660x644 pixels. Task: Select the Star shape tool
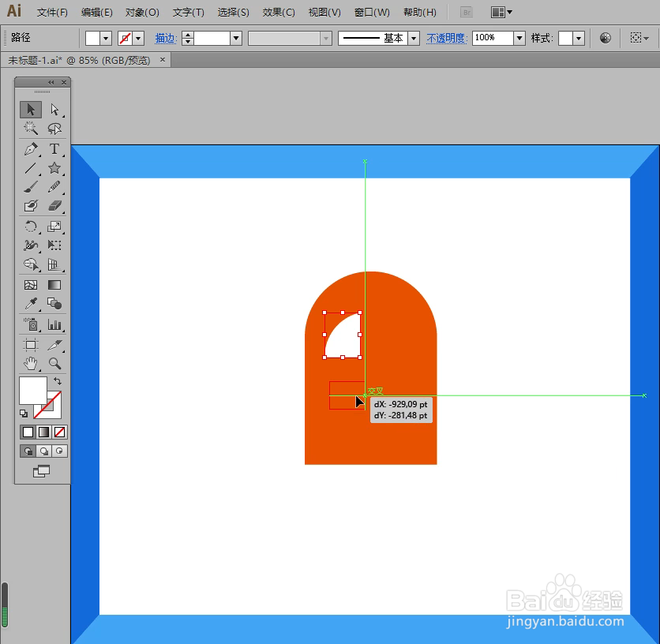(54, 168)
